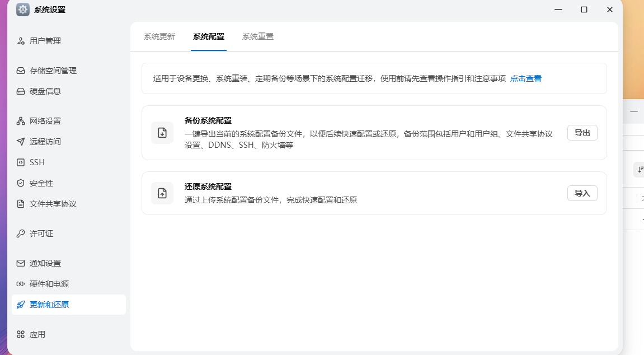Viewport: 644px width, 355px height.
Task: Select 硬件和电源 in the sidebar
Action: pos(69,284)
